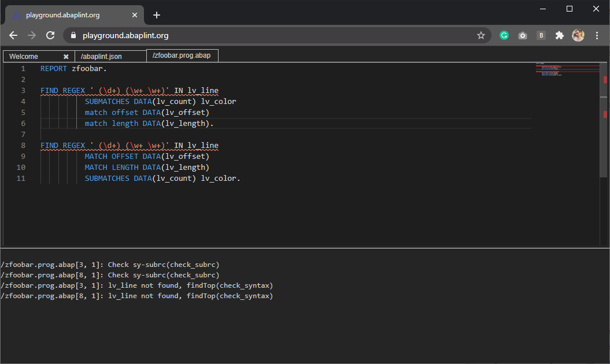Reload the playground page
This screenshot has width=610, height=364.
click(x=50, y=35)
